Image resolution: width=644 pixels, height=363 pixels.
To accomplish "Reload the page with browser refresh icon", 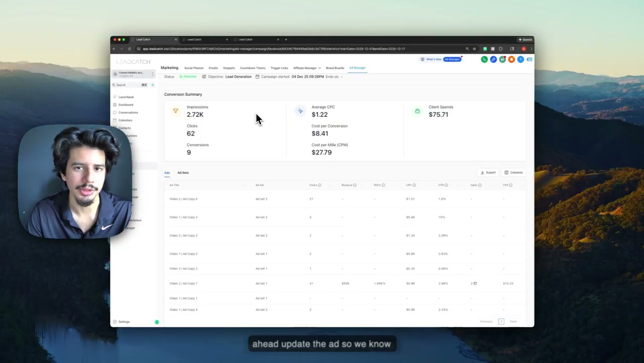I will [x=130, y=49].
